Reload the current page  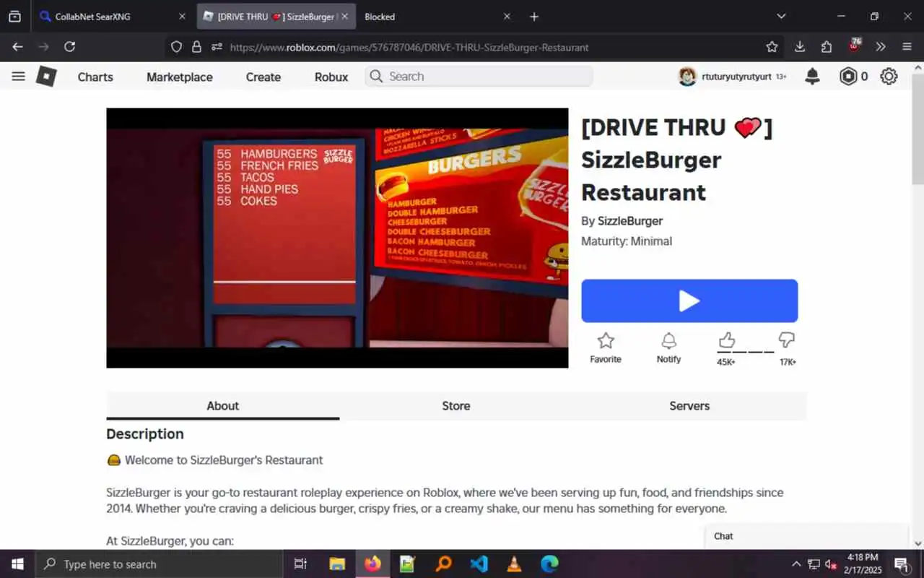[x=69, y=47]
